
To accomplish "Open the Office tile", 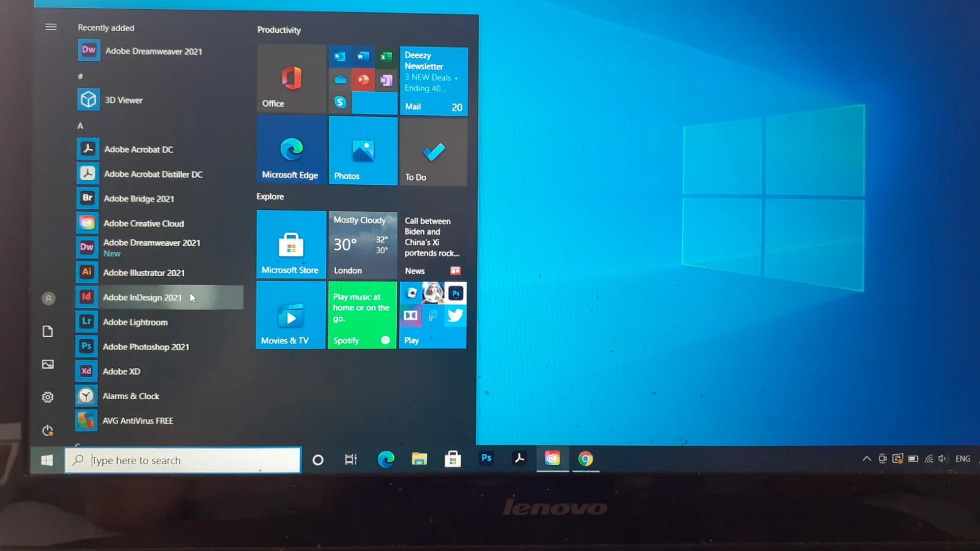I will (x=292, y=78).
